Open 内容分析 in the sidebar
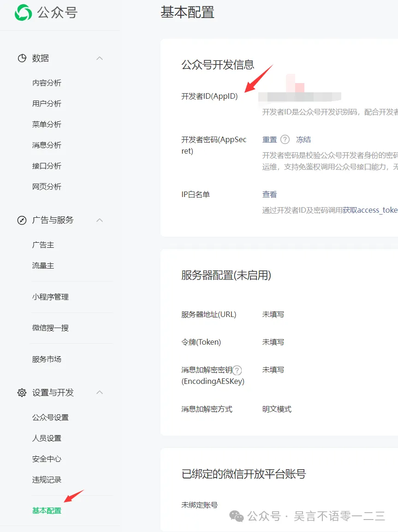Image resolution: width=398 pixels, height=532 pixels. click(47, 83)
